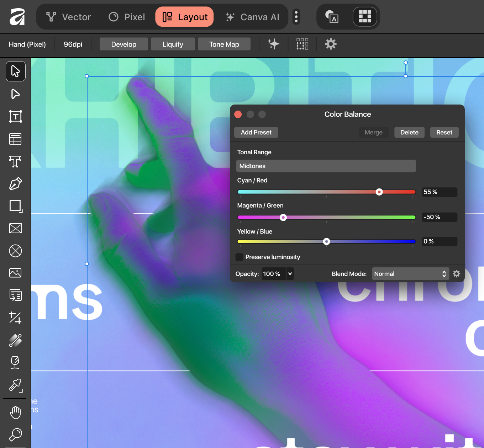Click the Magenta / Green percentage field
The width and height of the screenshot is (484, 448).
(x=439, y=217)
